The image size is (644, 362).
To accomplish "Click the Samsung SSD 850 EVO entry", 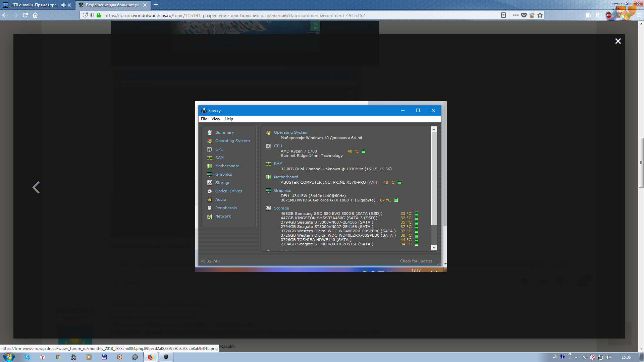I will pos(331,214).
